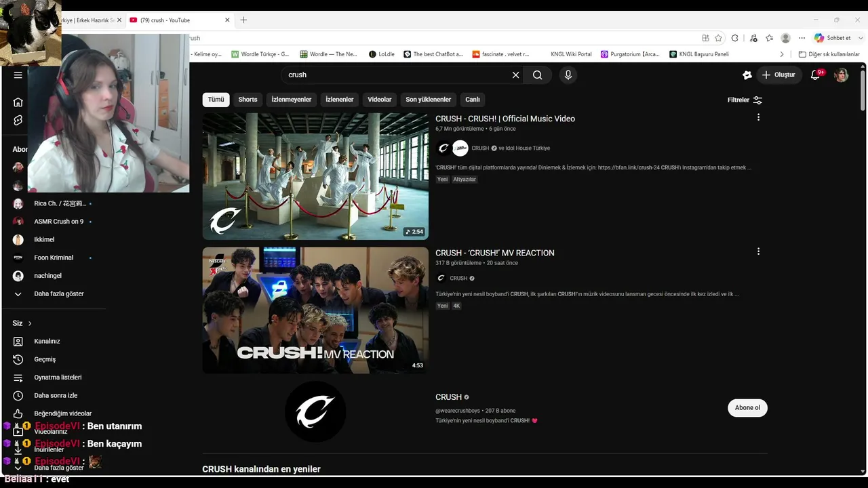
Task: Select the İzlenmeyenler filter chip
Action: coord(292,100)
